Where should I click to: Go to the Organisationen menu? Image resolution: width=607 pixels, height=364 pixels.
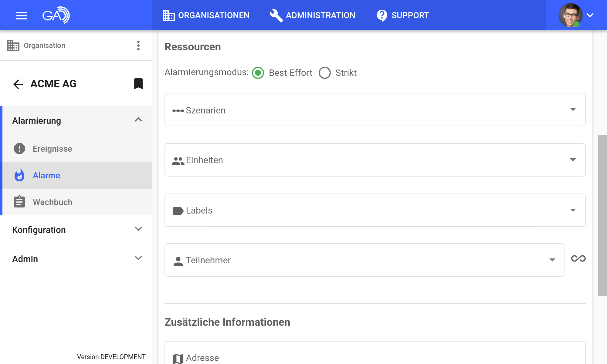206,15
